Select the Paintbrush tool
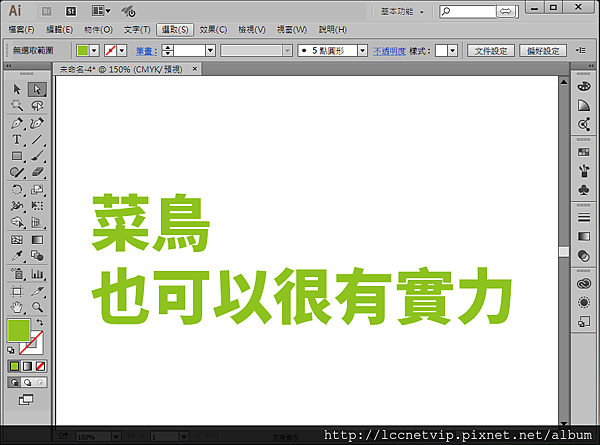 tap(37, 156)
